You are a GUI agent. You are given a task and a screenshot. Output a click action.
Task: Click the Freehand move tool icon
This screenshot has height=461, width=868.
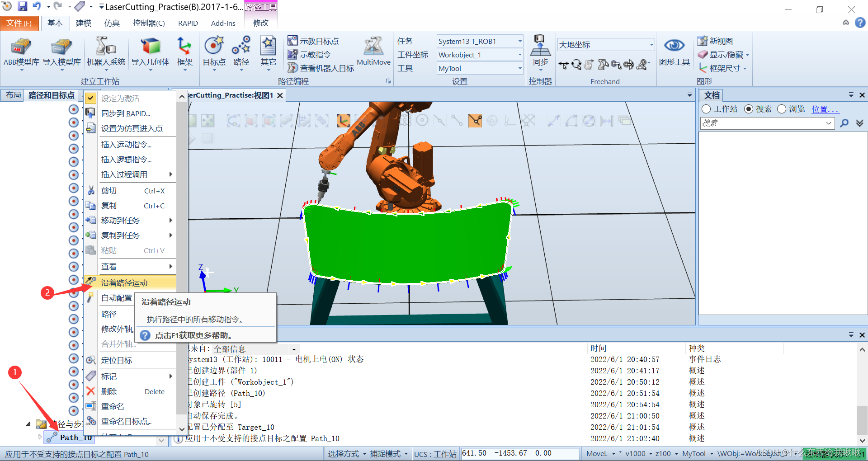coord(563,65)
